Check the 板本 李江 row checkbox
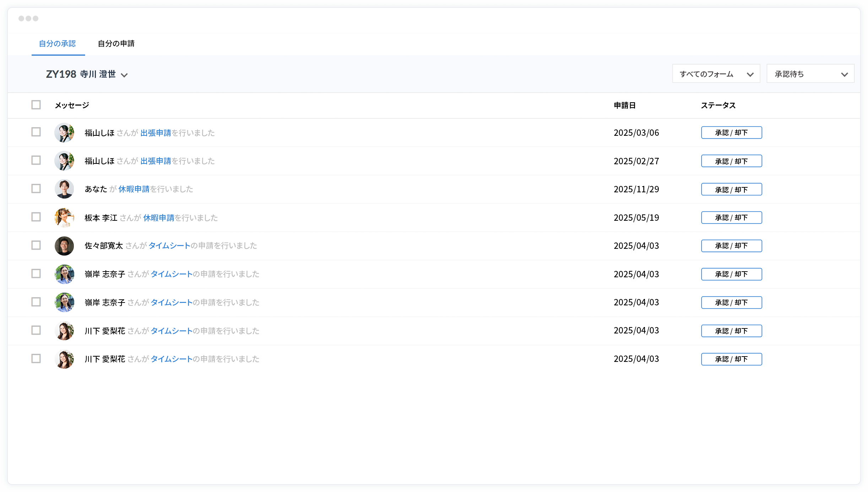868x492 pixels. [36, 217]
